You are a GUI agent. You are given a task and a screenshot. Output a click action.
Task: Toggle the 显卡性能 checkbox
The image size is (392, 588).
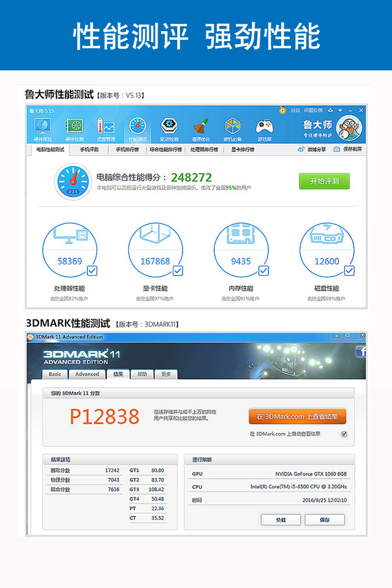(178, 271)
